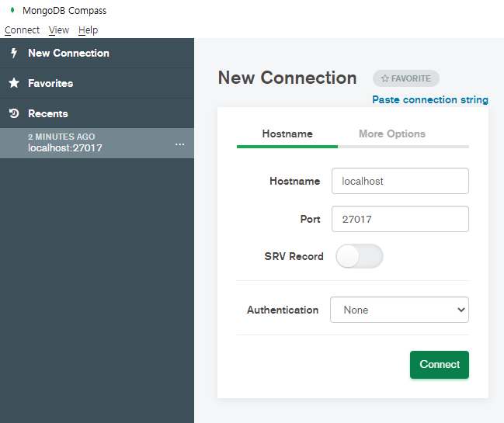The image size is (504, 423).
Task: Open the Recents section in sidebar
Action: [x=97, y=113]
